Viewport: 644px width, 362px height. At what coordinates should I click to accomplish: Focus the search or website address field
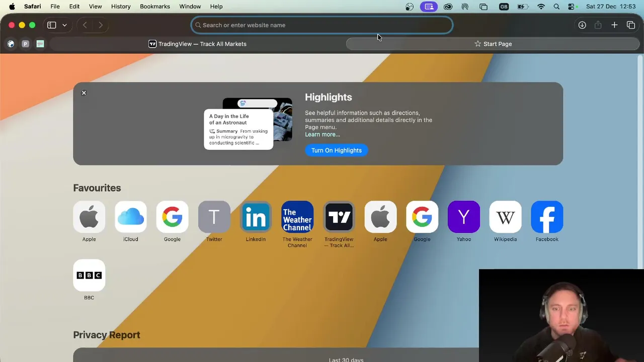[322, 25]
